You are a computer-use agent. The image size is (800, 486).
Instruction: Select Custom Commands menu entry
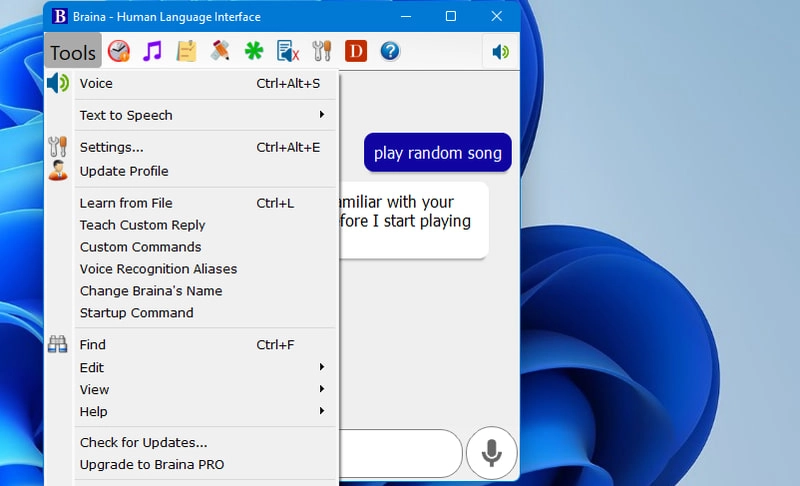pyautogui.click(x=140, y=247)
